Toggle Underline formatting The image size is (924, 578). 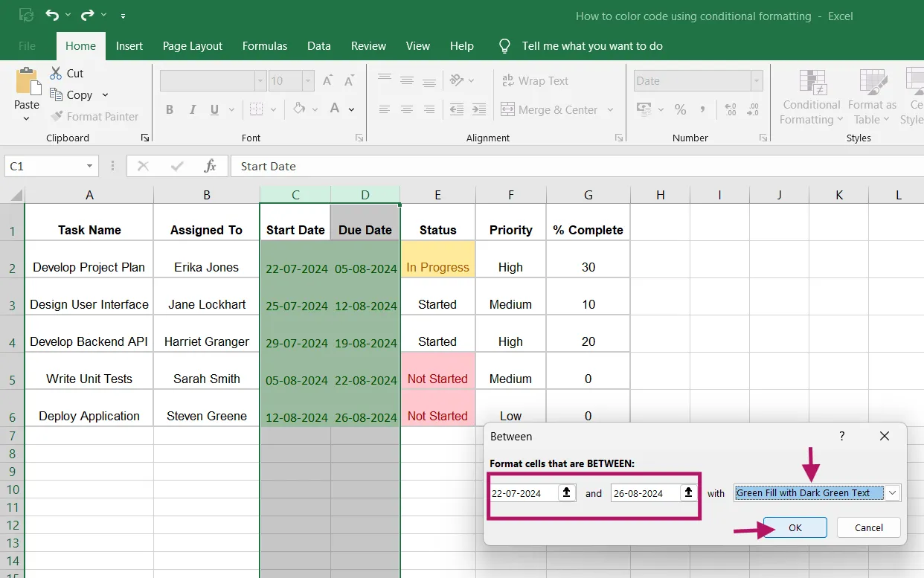click(214, 109)
